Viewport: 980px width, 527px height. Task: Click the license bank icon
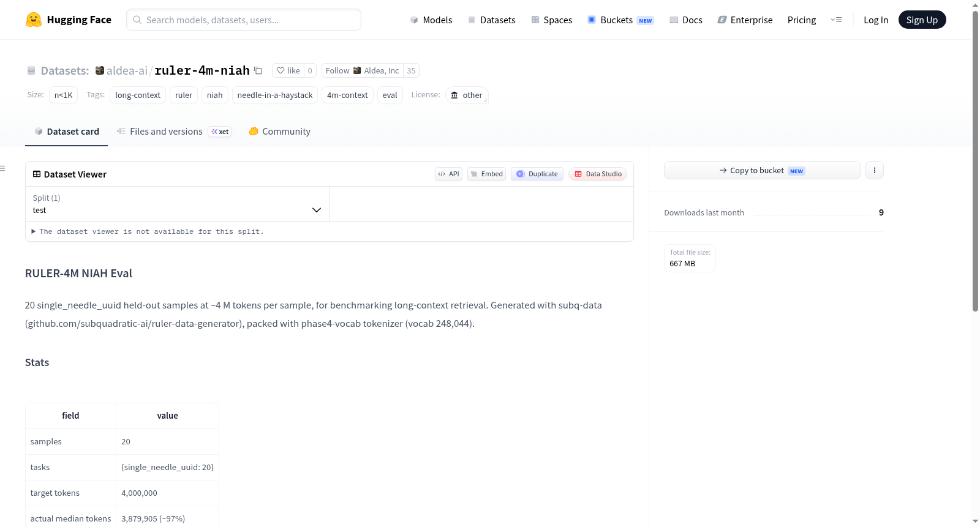[x=454, y=95]
